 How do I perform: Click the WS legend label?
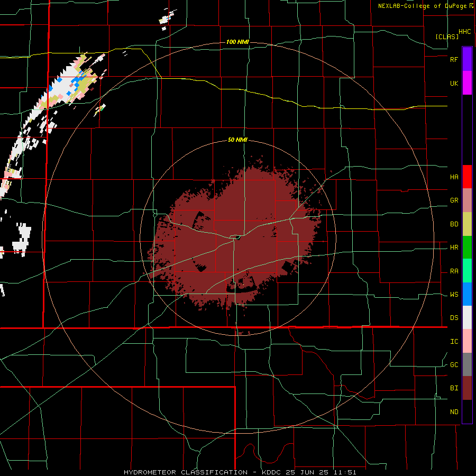point(454,295)
